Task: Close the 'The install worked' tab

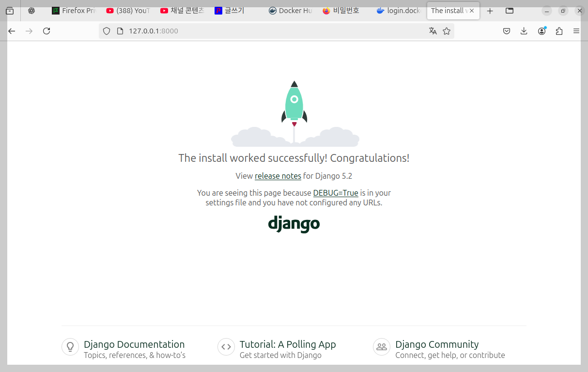Action: point(472,11)
